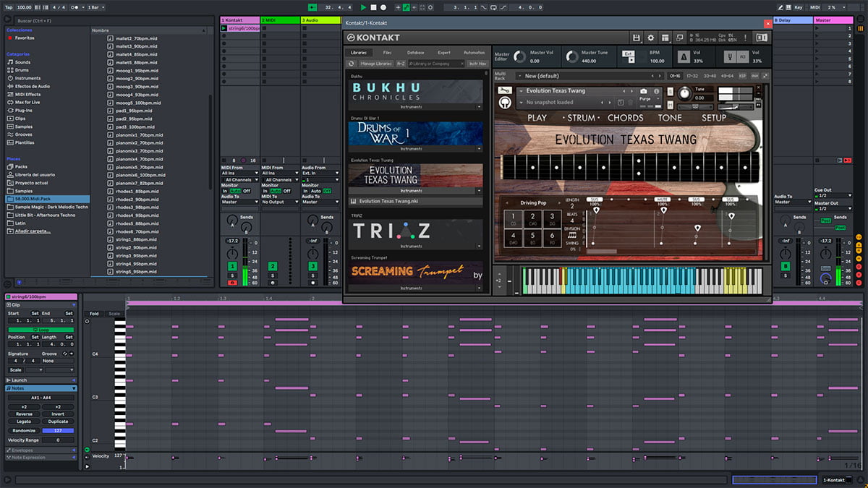Toggle track 3 activator button
The image size is (868, 488).
[312, 266]
